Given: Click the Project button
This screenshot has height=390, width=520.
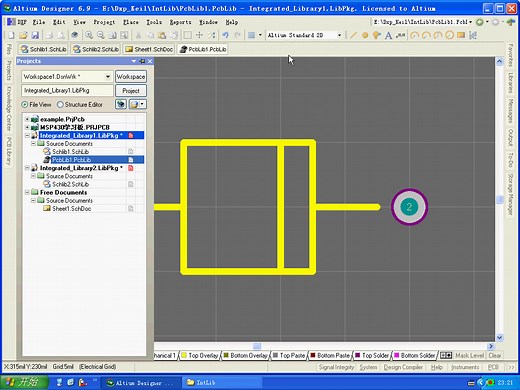Looking at the screenshot, I should [131, 91].
